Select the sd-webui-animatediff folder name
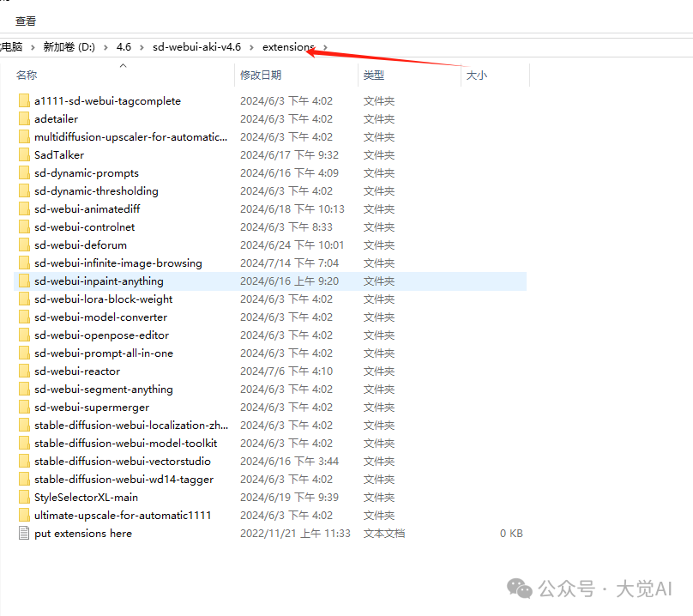 point(87,209)
